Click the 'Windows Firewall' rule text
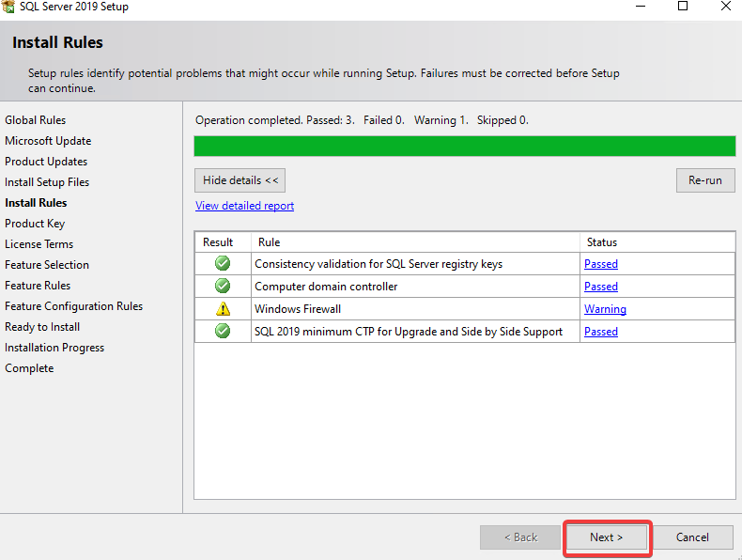 [x=298, y=309]
